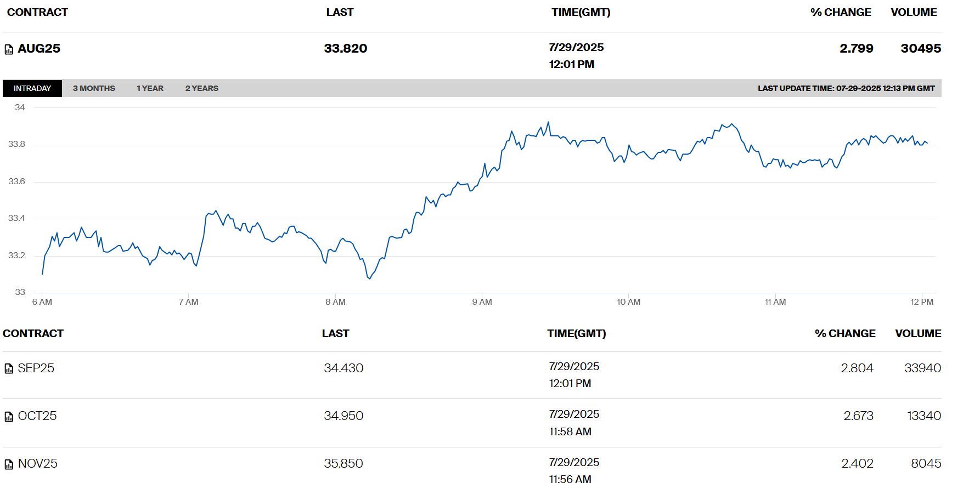This screenshot has height=483, width=980.
Task: Click the lower % CHANGE column header
Action: [845, 333]
